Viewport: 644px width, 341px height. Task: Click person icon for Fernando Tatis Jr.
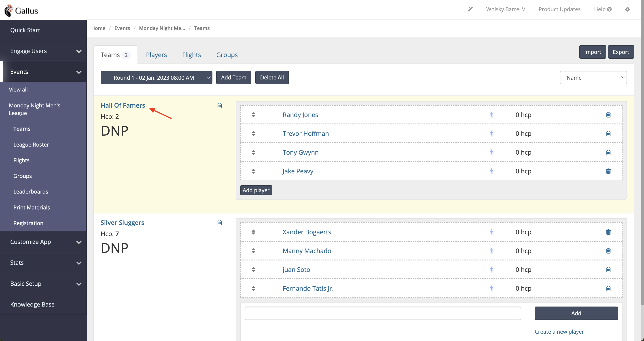coord(491,288)
